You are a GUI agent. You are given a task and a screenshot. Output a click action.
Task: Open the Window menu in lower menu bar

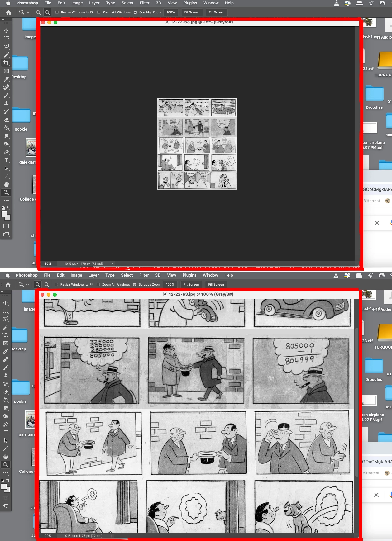point(210,275)
